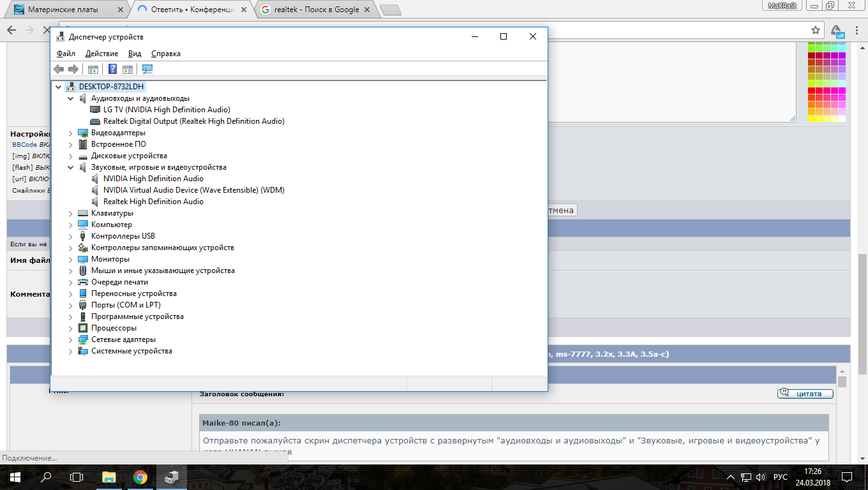Switch to the Материнские платы browser tab
The image size is (868, 490).
click(x=66, y=10)
